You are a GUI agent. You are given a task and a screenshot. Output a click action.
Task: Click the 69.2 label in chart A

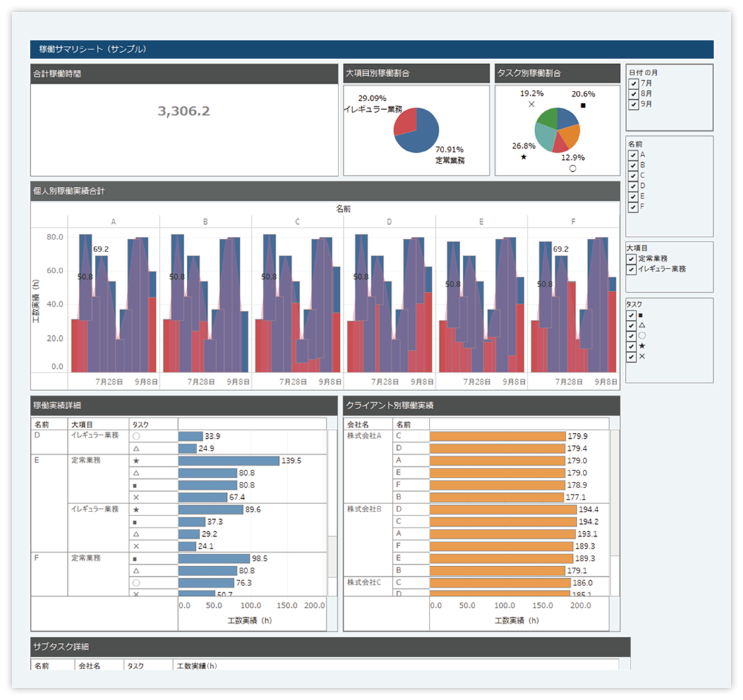tap(101, 249)
